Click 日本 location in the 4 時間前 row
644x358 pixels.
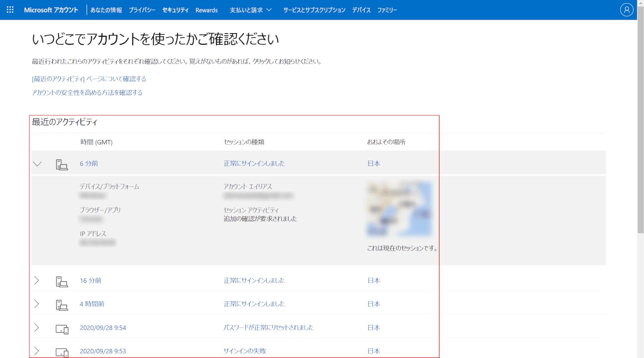coord(374,304)
